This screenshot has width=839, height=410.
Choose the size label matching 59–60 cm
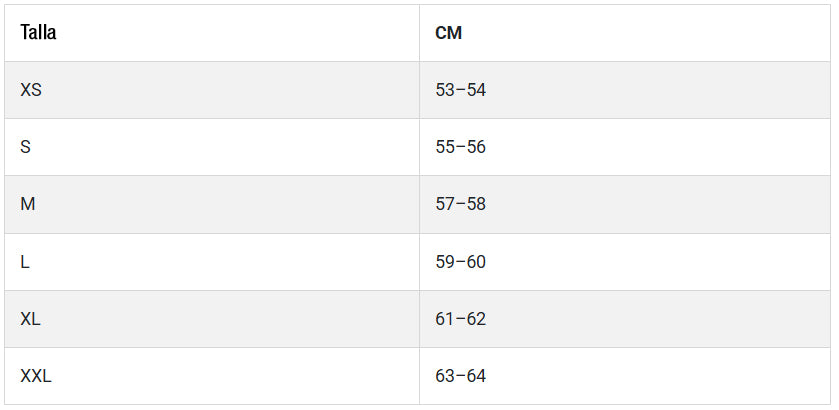click(x=25, y=262)
